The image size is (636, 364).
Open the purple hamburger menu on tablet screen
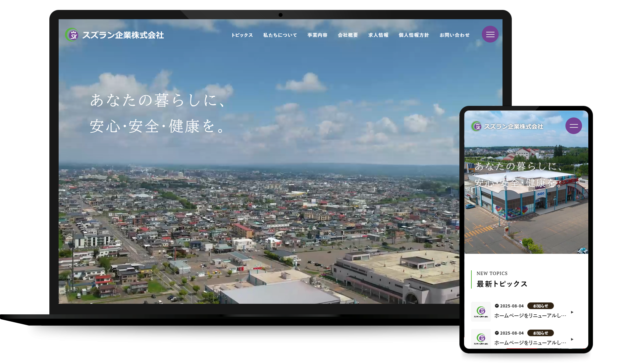[573, 126]
